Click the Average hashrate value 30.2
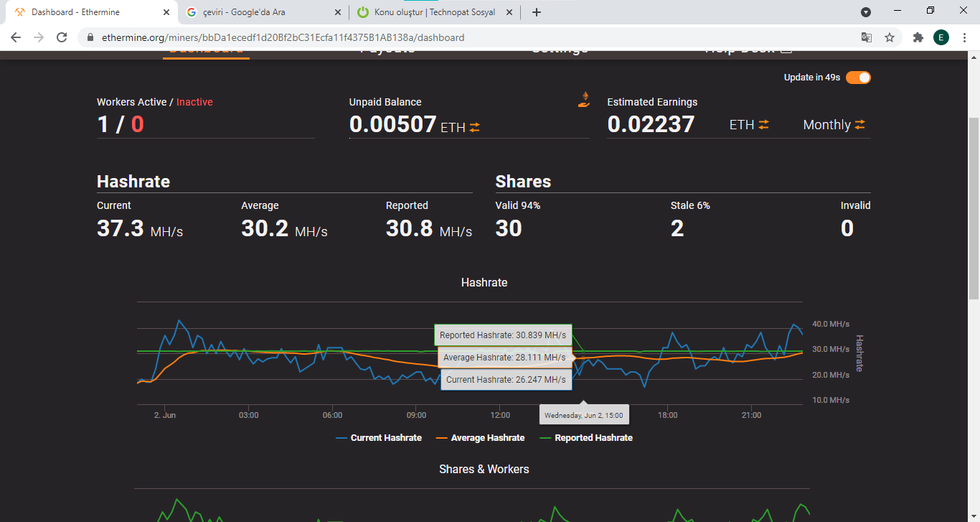 [x=265, y=228]
